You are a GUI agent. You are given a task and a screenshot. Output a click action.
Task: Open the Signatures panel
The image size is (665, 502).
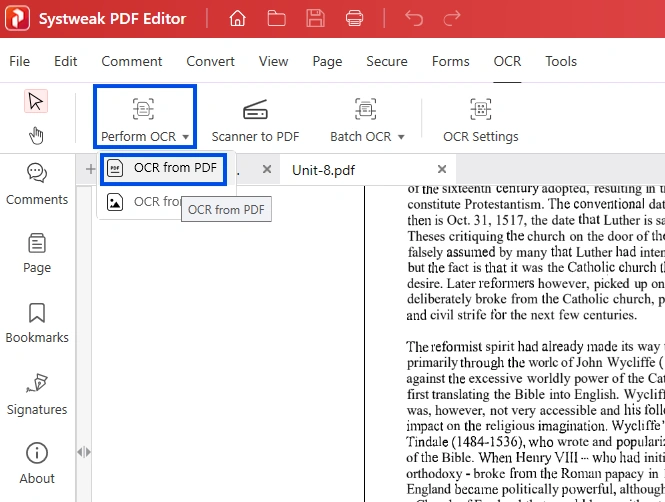pyautogui.click(x=37, y=394)
